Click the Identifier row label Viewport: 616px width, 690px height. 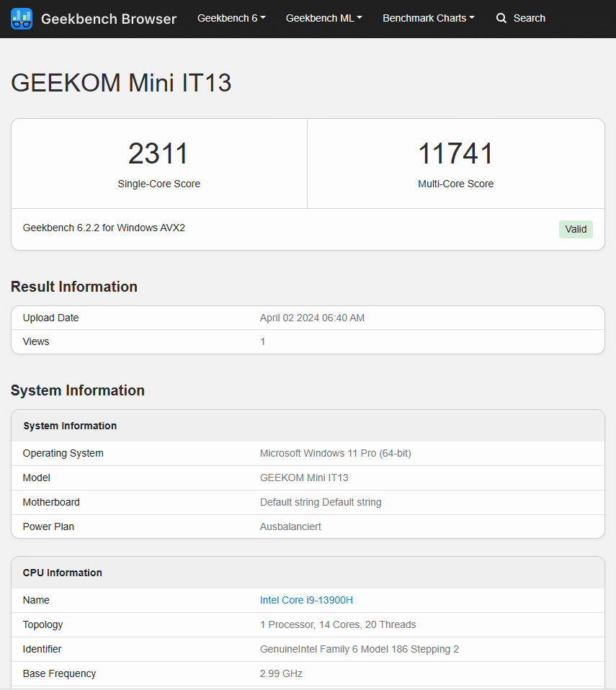tap(43, 649)
